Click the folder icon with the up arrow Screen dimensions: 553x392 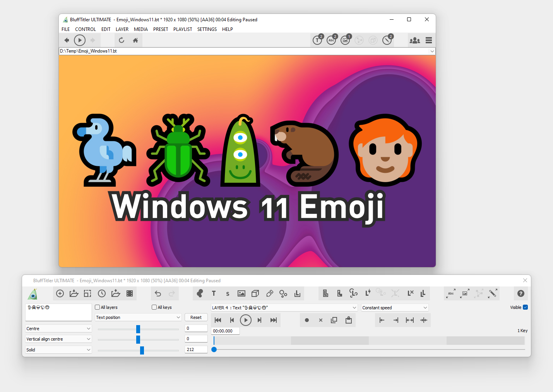[x=74, y=293]
